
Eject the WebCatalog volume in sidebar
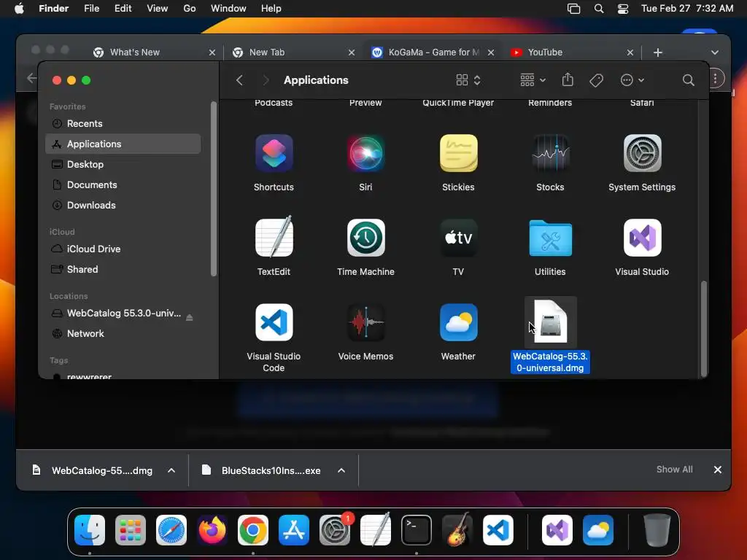(x=189, y=317)
